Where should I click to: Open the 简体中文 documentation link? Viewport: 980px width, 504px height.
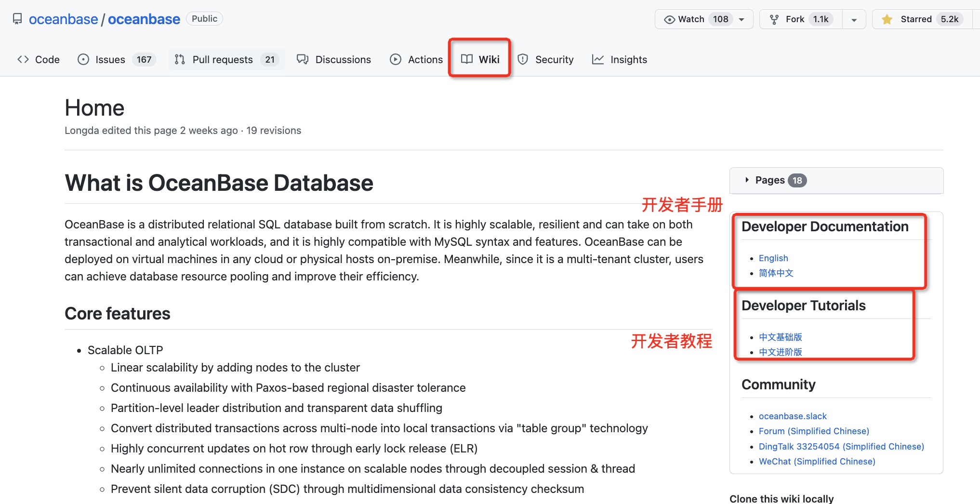(x=776, y=273)
